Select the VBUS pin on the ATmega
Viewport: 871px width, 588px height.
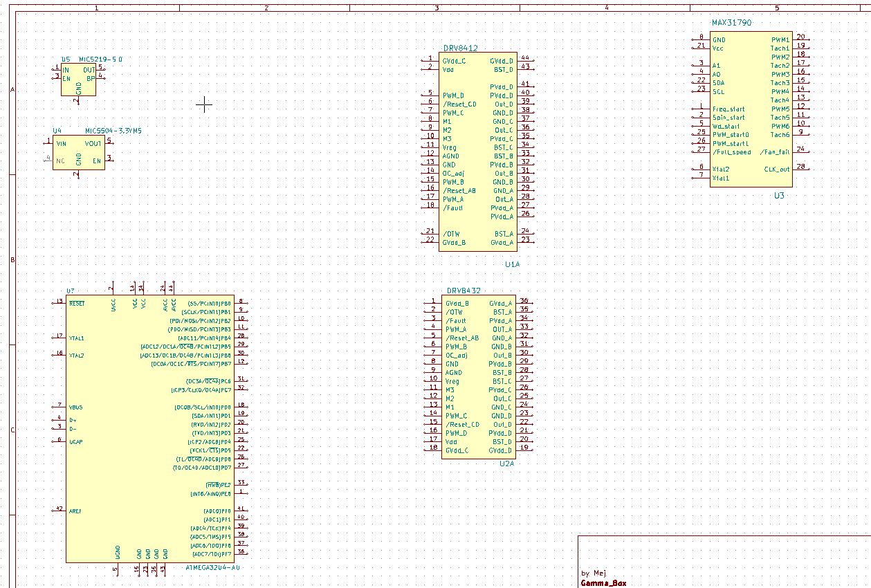(76, 407)
